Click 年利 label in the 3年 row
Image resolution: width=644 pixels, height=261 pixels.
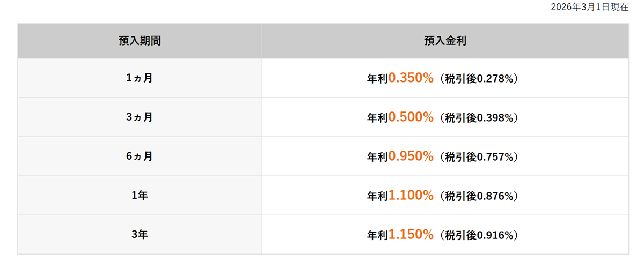pos(377,235)
